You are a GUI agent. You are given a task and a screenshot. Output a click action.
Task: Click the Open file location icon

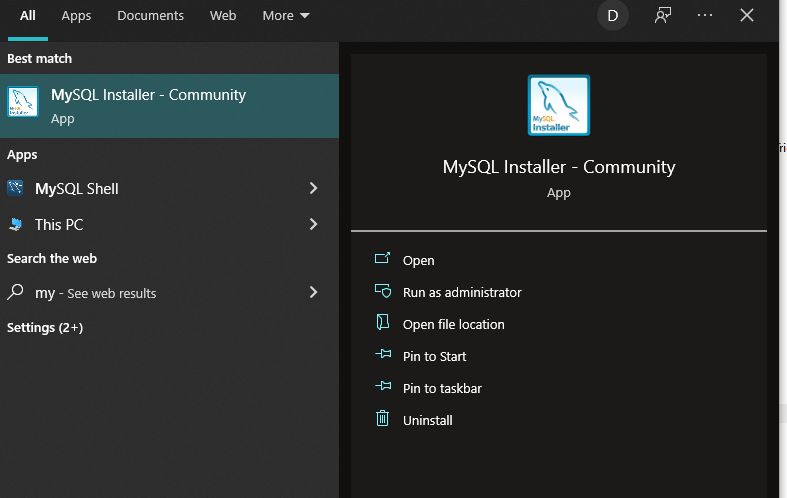382,322
